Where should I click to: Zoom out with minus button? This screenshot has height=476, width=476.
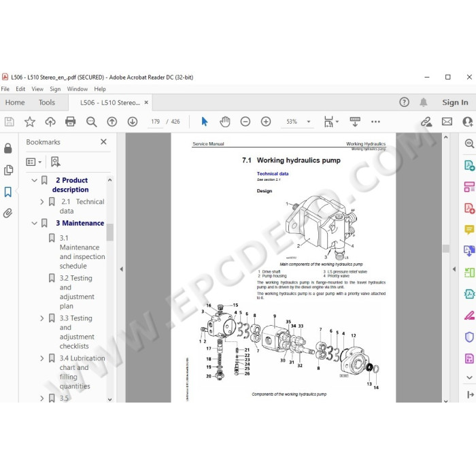coord(245,122)
